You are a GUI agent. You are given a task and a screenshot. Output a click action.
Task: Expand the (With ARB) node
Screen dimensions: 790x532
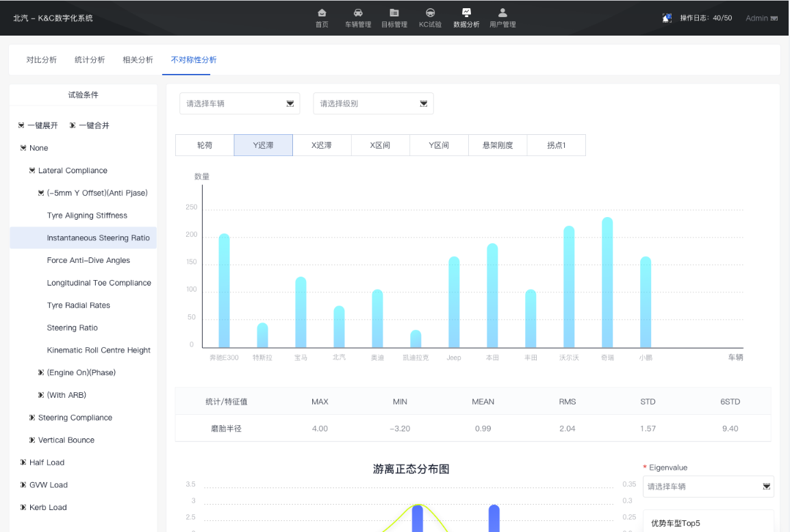click(41, 395)
